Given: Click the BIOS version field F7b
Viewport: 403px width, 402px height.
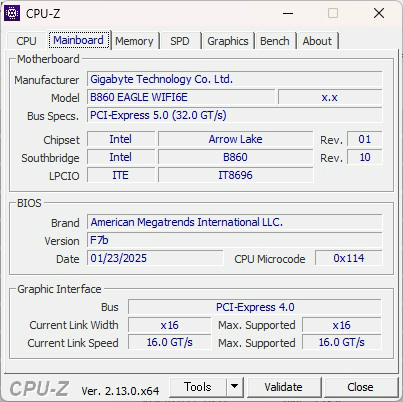Looking at the screenshot, I should click(235, 240).
